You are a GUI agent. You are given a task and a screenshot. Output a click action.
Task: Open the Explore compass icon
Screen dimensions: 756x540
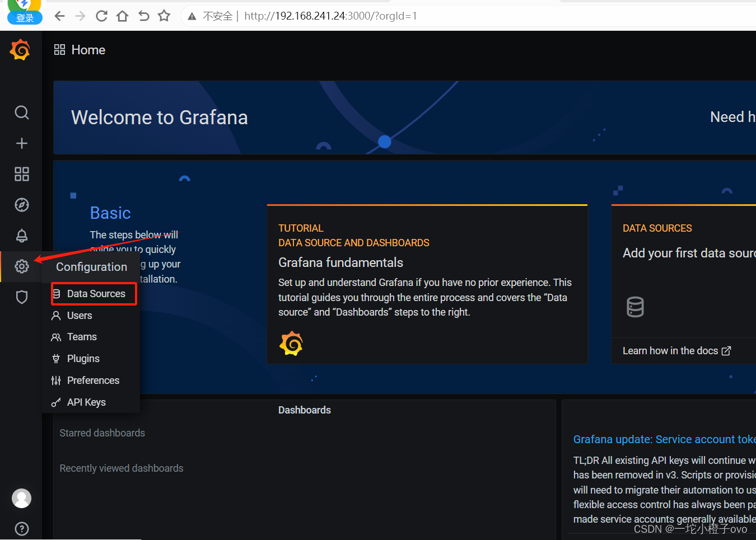pyautogui.click(x=22, y=205)
